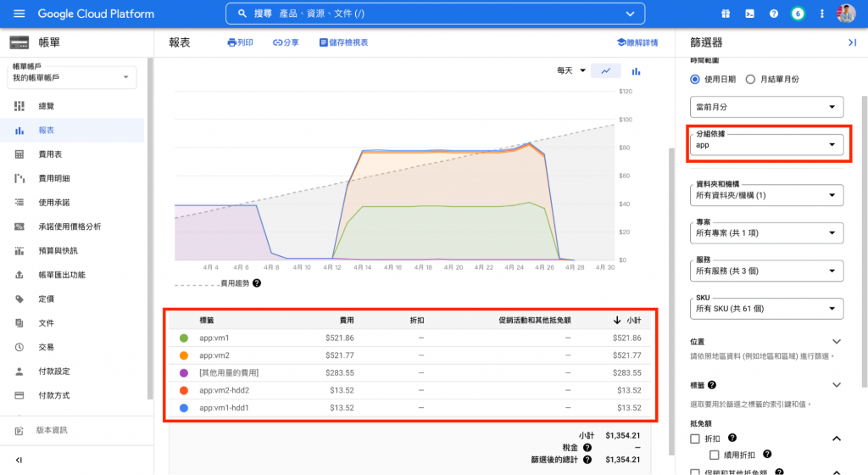
Task: Open 報表 in the sidebar
Action: coord(72,130)
